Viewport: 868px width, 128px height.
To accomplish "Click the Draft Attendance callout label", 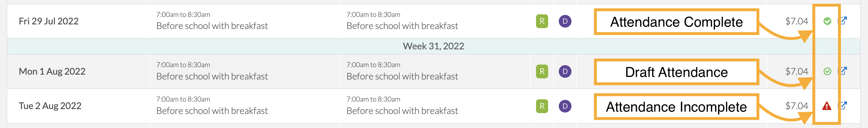I will click(676, 72).
